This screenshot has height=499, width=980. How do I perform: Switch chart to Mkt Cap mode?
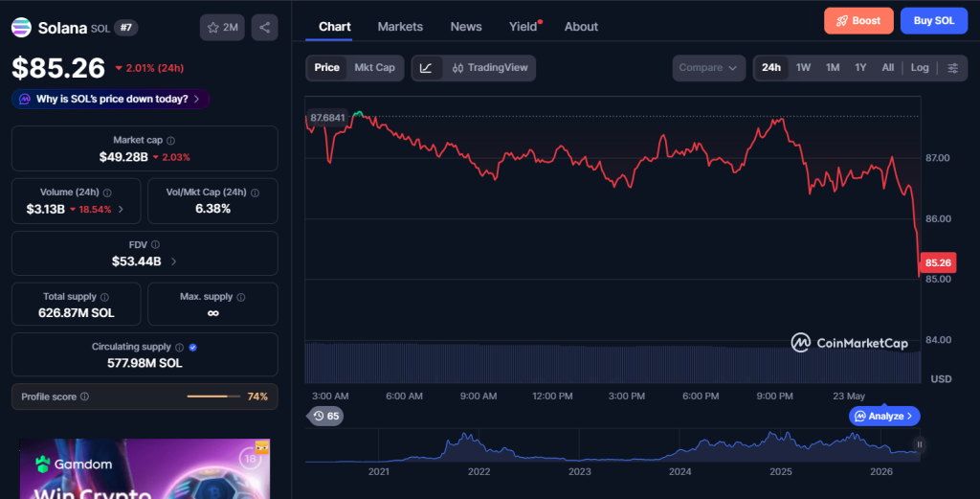[374, 68]
